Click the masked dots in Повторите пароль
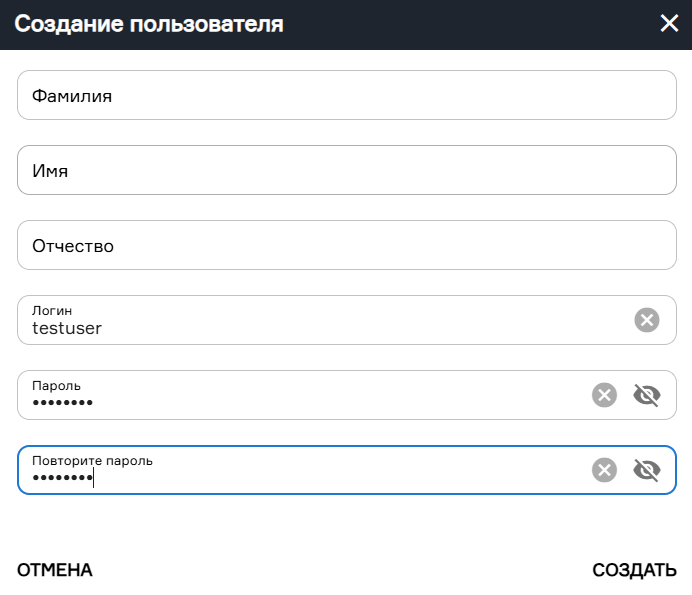Screen dimensions: 692x595 62,478
